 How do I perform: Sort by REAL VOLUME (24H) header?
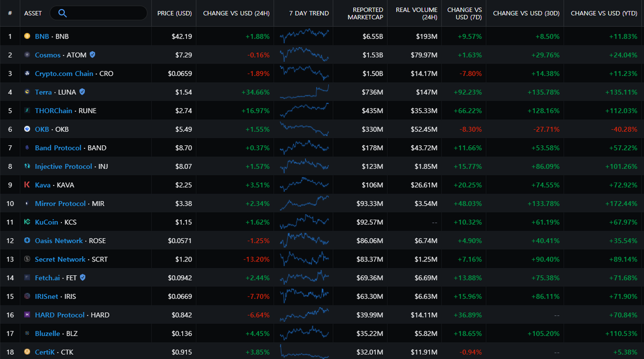[417, 14]
